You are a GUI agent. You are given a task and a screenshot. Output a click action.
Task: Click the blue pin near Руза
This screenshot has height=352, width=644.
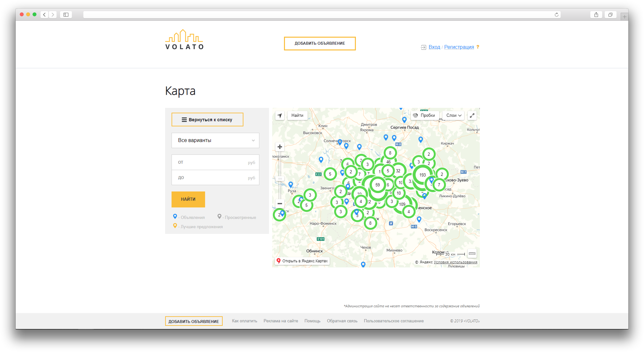click(x=291, y=185)
